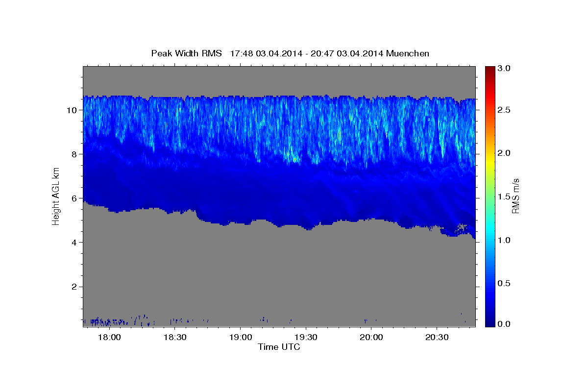Click the colorbar label 1.5
The height and width of the screenshot is (392, 588).
click(504, 196)
